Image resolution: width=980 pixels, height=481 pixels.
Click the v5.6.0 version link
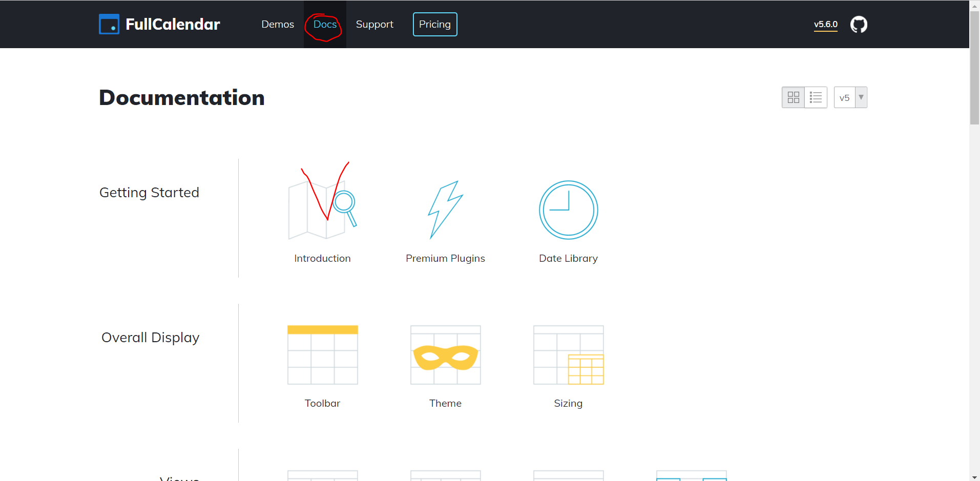[x=826, y=25]
